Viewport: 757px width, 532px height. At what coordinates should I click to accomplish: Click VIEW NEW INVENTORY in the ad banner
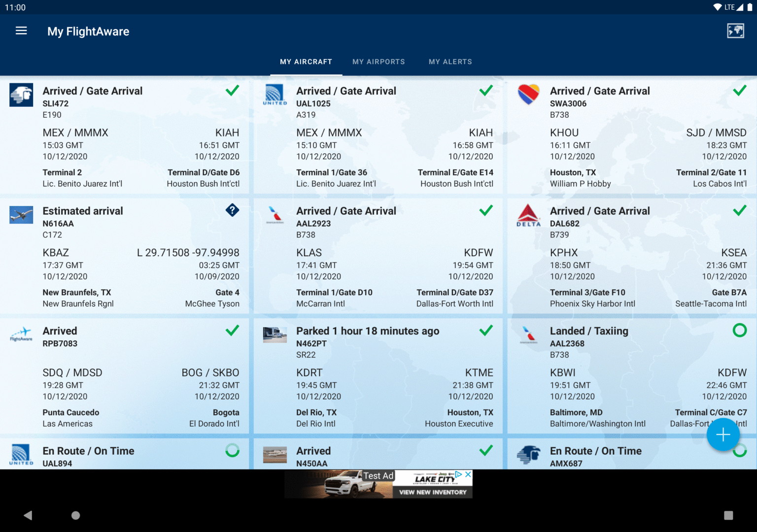[x=433, y=493]
